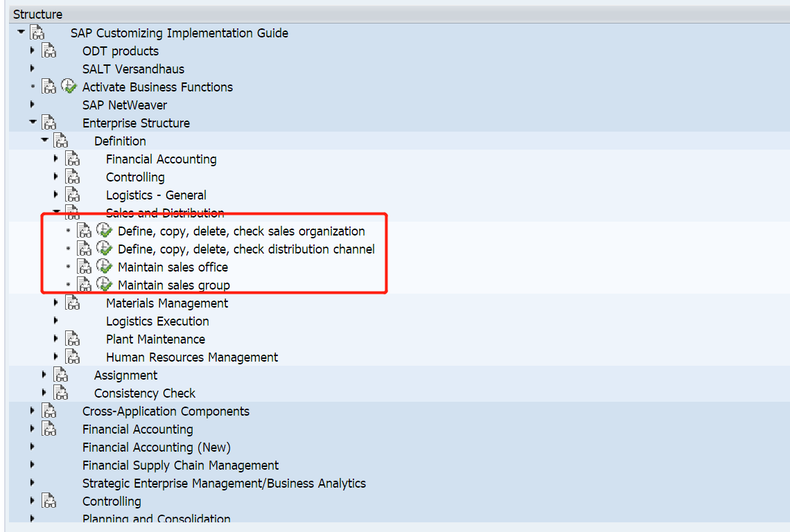Viewport: 790px width, 532px height.
Task: Collapse the 'Enterprise Structure' node
Action: (x=33, y=122)
